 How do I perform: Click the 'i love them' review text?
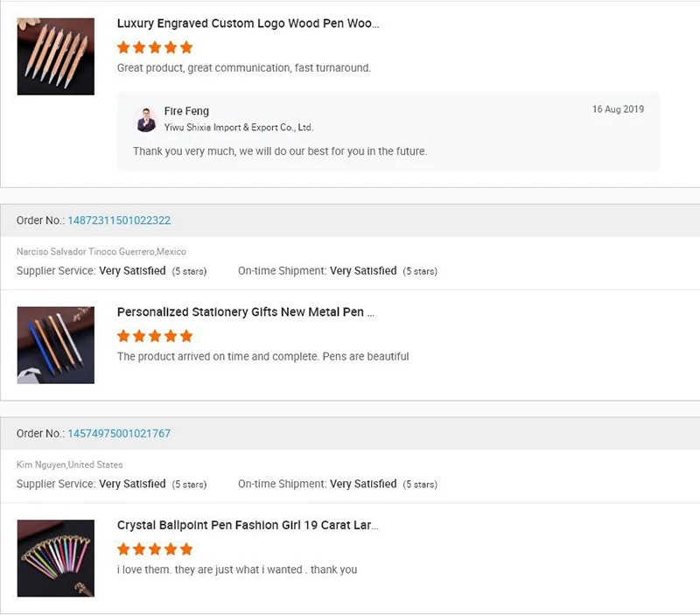(236, 570)
